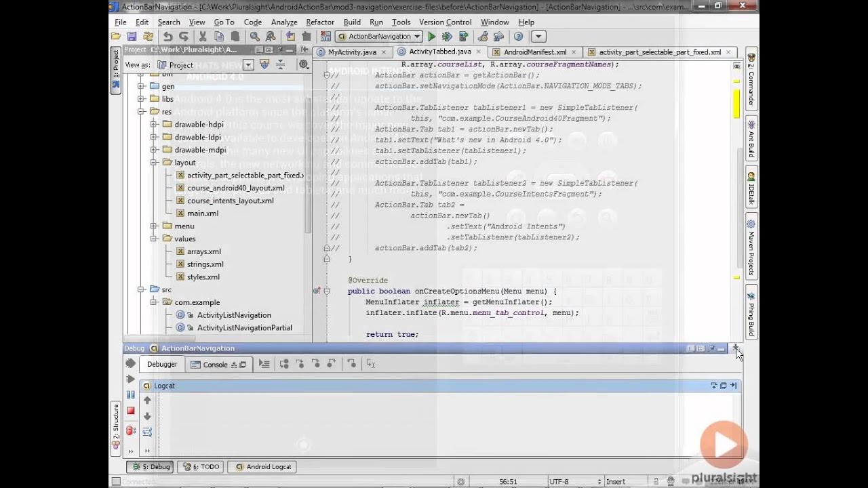Click the Find magnifier icon in the toolbar
The image size is (868, 488).
point(255,37)
